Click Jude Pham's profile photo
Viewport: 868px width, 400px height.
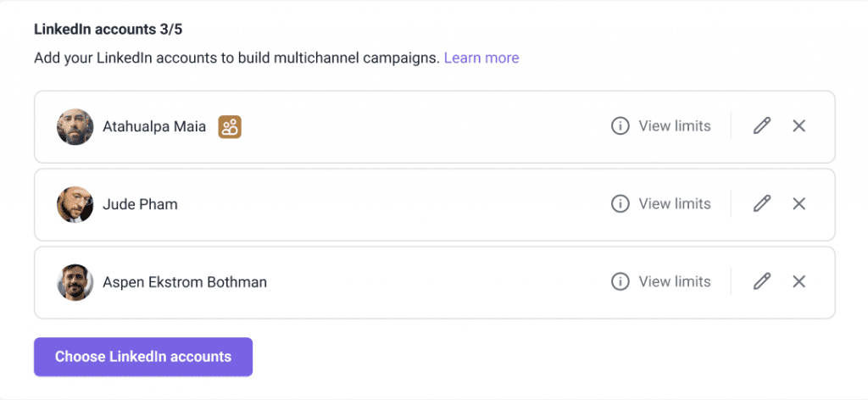(75, 204)
